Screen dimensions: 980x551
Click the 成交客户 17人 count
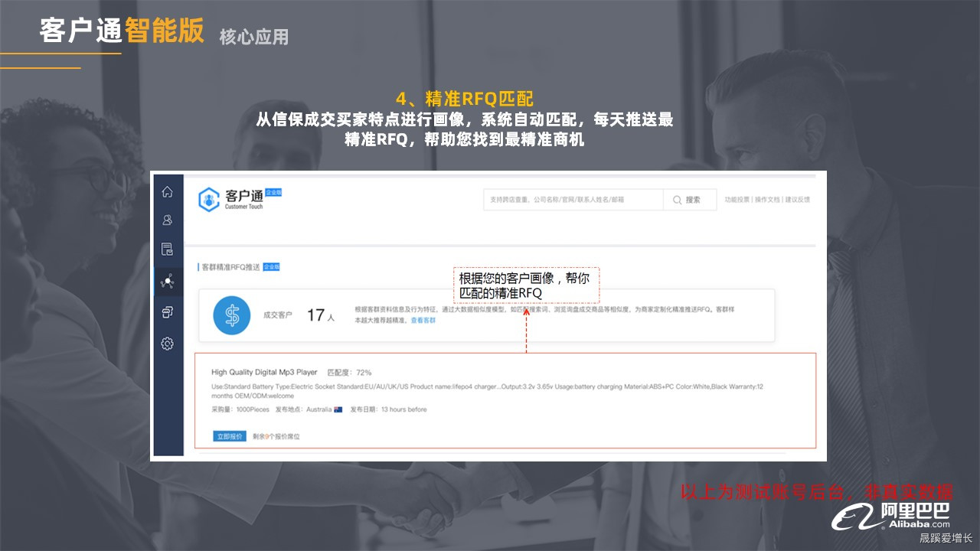299,315
